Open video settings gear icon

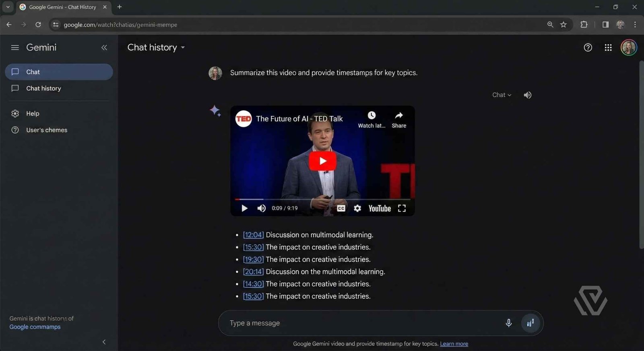(x=357, y=208)
